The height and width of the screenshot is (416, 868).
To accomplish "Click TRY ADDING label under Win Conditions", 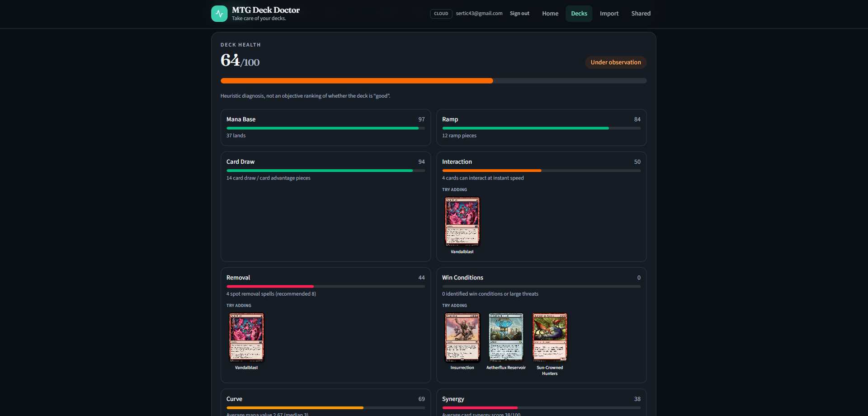I will (x=454, y=306).
